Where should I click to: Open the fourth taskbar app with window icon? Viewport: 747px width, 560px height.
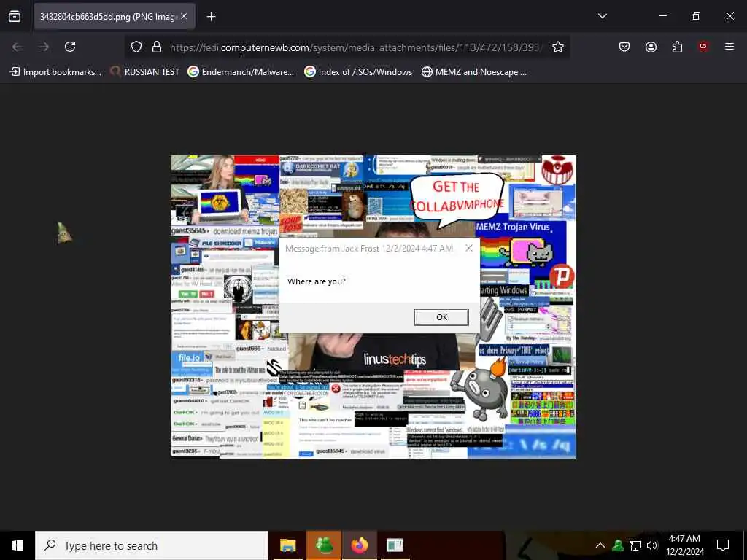(395, 545)
